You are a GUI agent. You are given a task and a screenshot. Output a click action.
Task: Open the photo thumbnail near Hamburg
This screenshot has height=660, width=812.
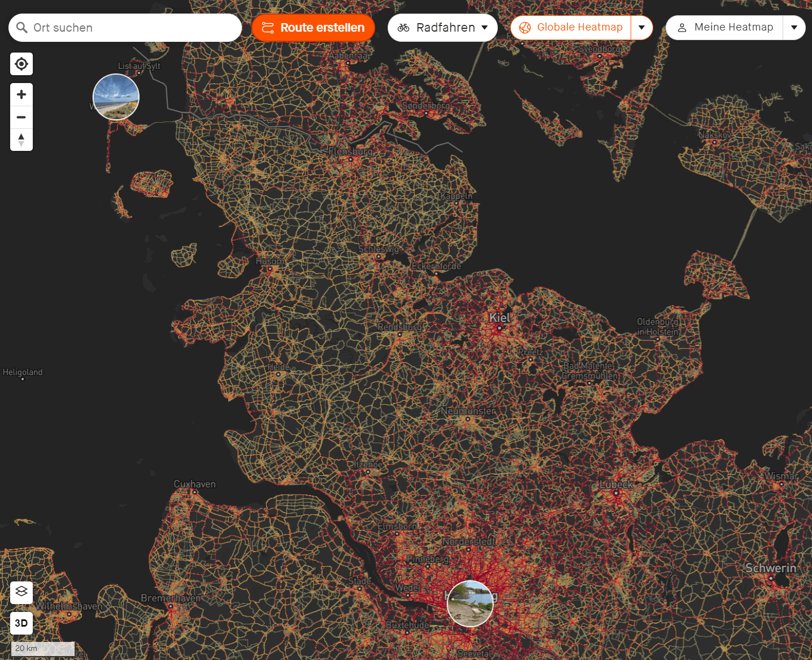tap(470, 603)
